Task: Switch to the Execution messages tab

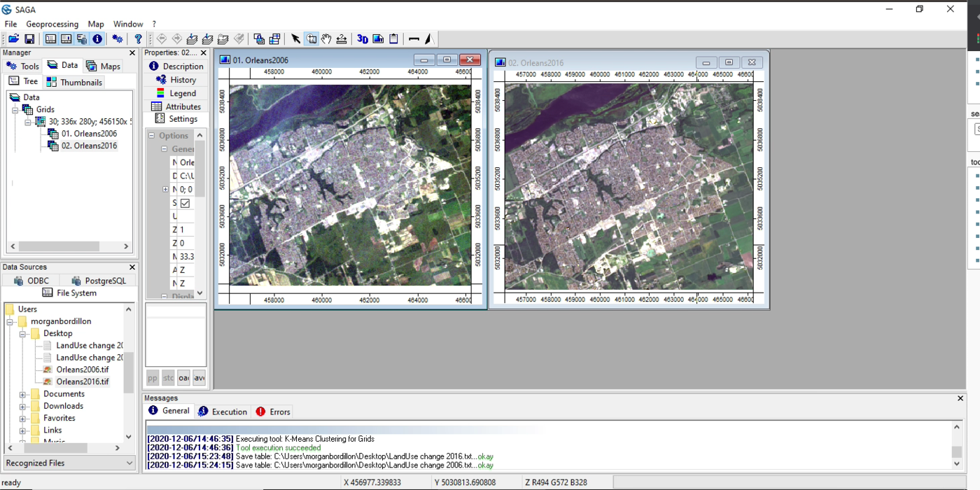Action: (x=223, y=412)
